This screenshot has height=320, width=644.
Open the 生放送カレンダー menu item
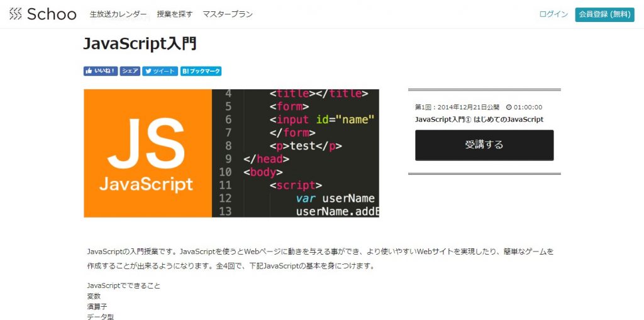(118, 14)
